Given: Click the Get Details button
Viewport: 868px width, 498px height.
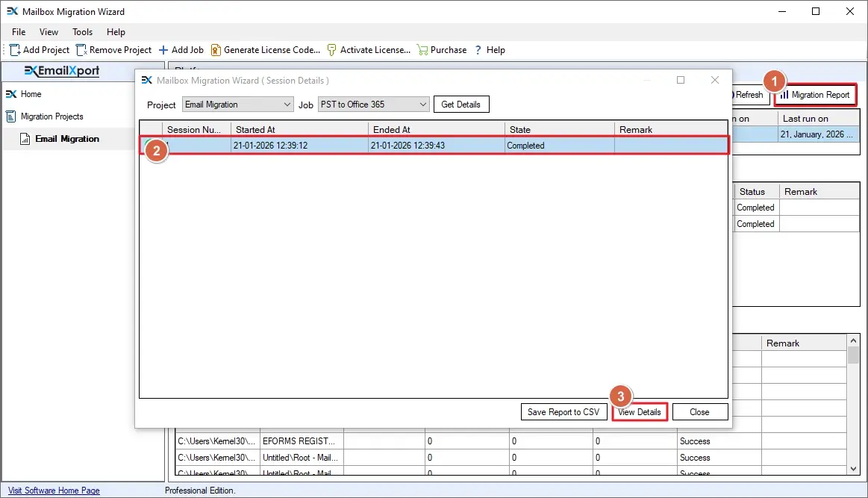Looking at the screenshot, I should coord(460,105).
